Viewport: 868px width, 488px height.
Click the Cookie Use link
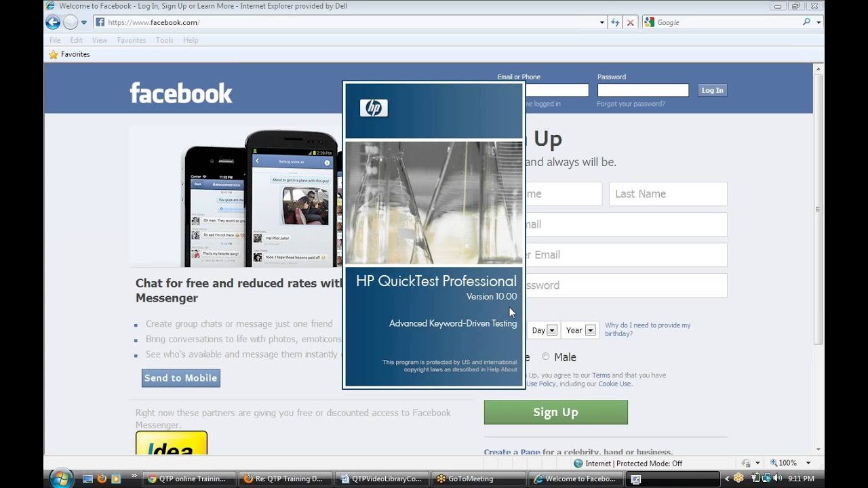[614, 384]
